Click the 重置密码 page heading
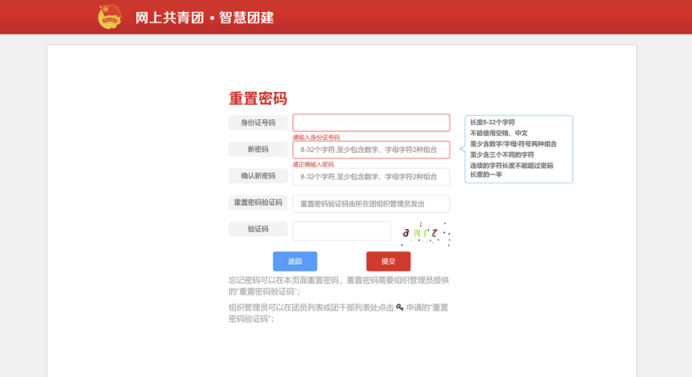Screen dimensions: 692x377 tap(258, 98)
